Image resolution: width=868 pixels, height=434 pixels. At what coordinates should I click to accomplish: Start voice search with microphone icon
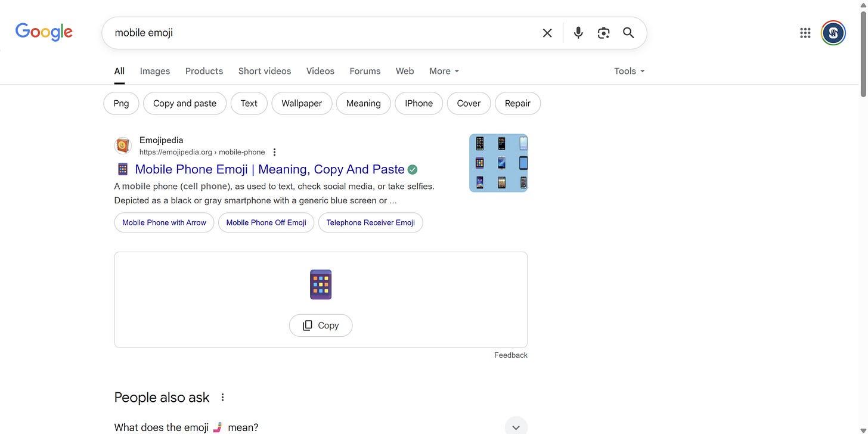(x=578, y=33)
